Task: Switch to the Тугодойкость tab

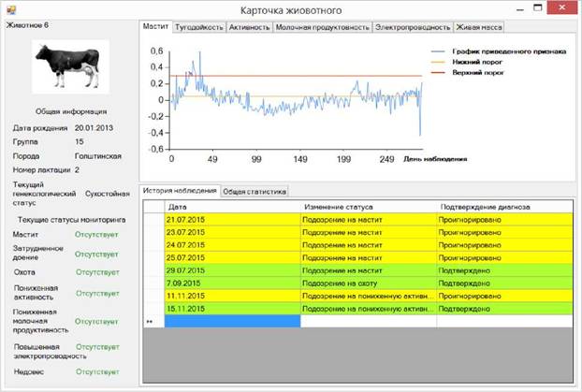Action: (199, 27)
